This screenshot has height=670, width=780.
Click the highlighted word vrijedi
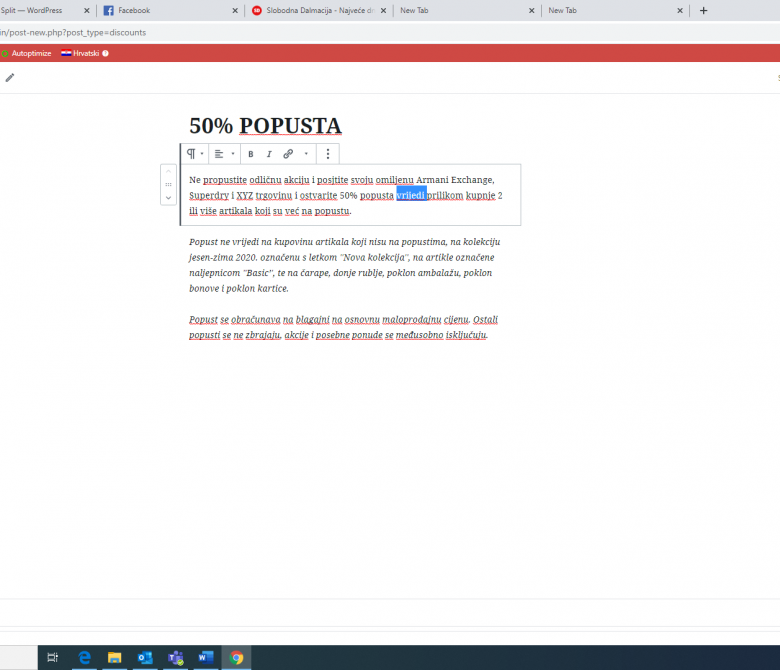click(x=411, y=195)
